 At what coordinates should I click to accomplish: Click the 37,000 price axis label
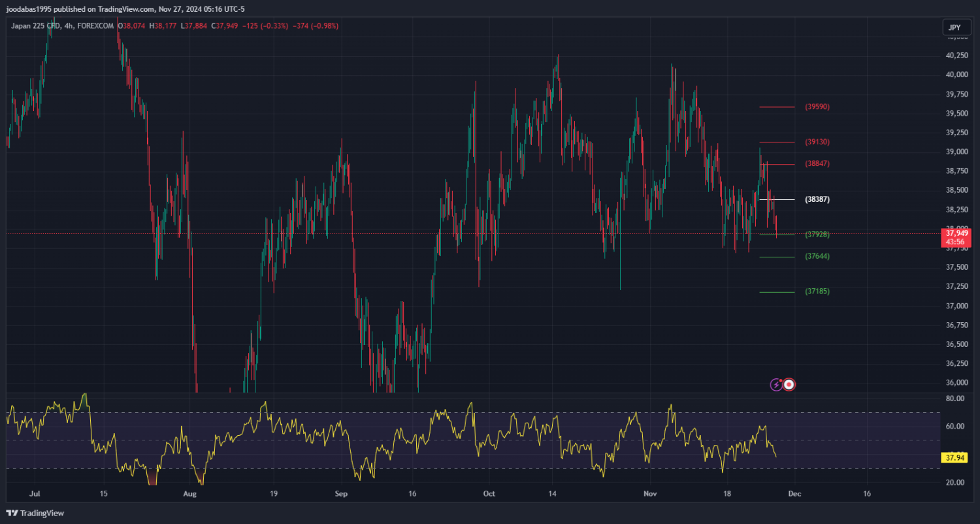coord(956,306)
